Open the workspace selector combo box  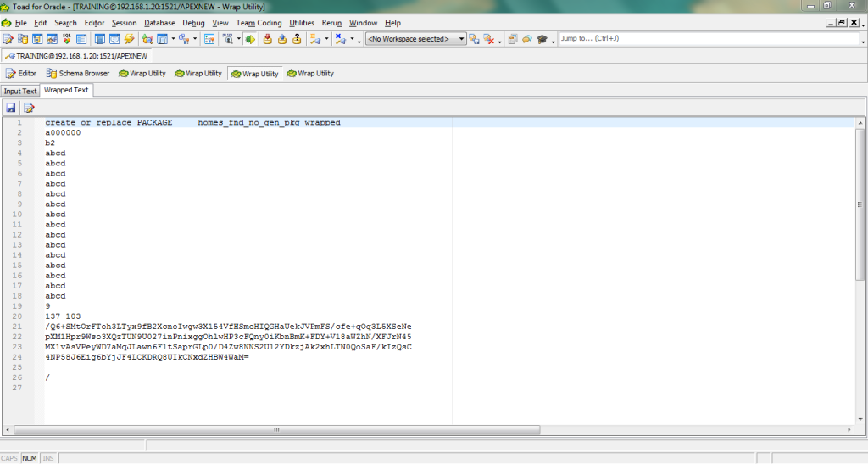[415, 39]
